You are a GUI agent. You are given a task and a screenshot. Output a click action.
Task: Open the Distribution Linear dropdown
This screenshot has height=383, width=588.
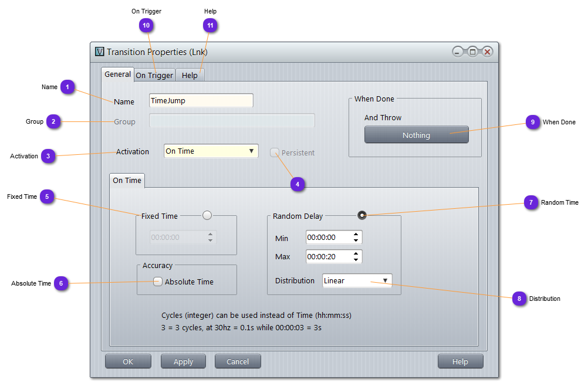(357, 281)
